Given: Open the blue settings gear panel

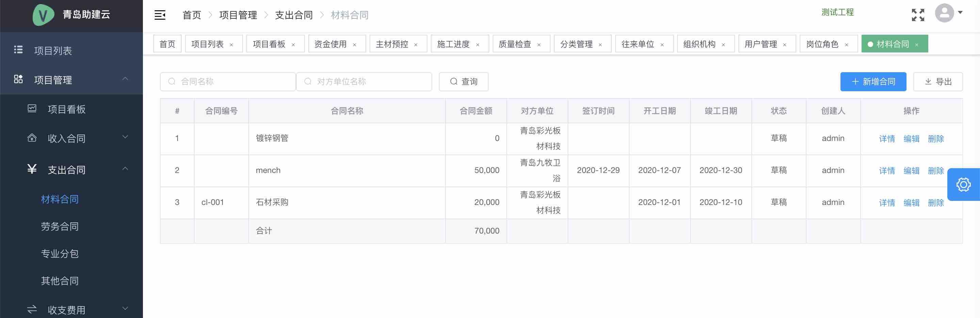Looking at the screenshot, I should pyautogui.click(x=963, y=185).
